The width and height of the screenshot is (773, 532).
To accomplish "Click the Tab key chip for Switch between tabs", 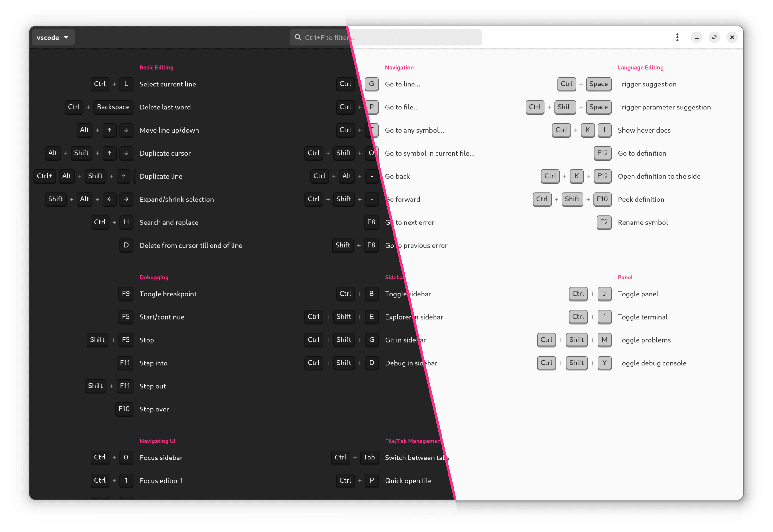I will 369,457.
